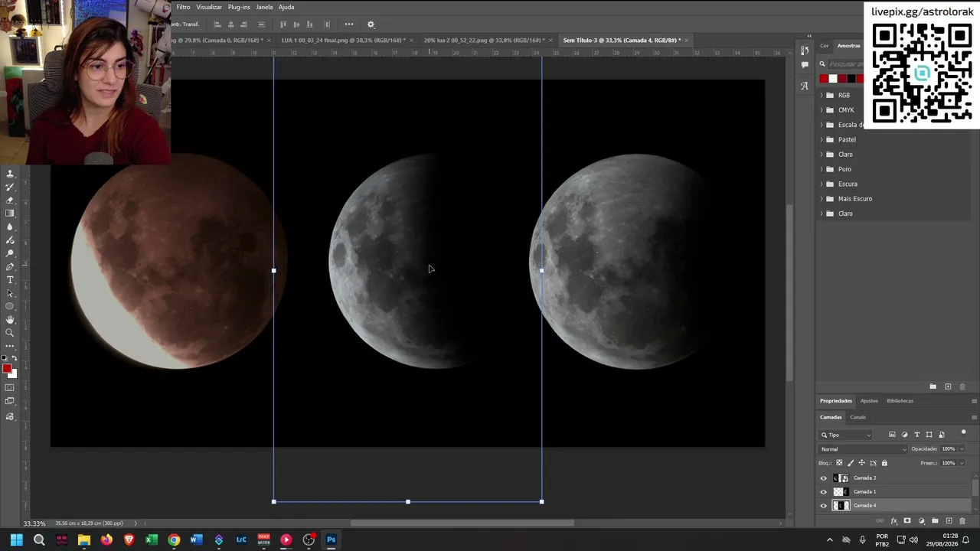Select the Ellipse shape tool
This screenshot has width=980, height=551.
(10, 306)
